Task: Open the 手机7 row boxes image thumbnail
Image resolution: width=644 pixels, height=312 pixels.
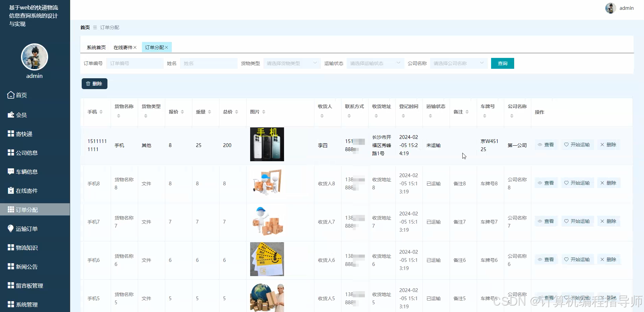Action: (x=267, y=221)
